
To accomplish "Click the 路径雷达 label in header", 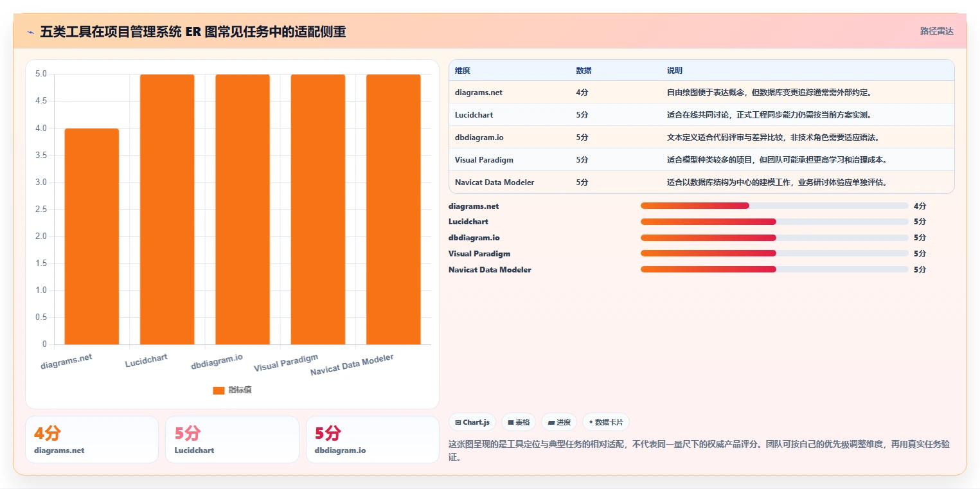I will pos(936,31).
